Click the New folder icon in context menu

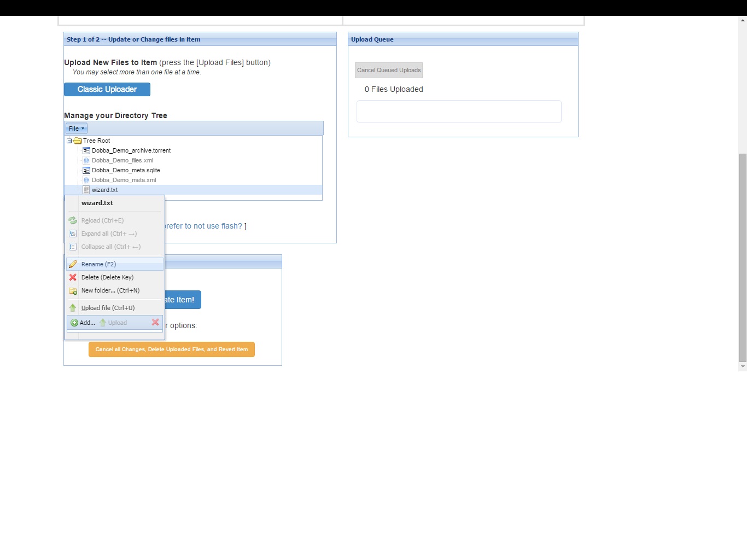point(73,290)
